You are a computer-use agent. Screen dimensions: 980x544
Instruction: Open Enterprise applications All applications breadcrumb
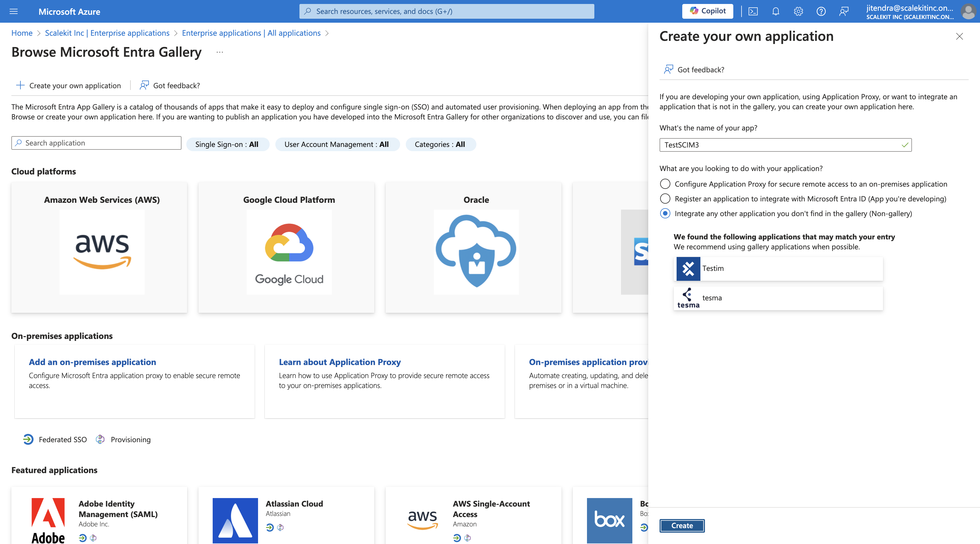pos(251,33)
